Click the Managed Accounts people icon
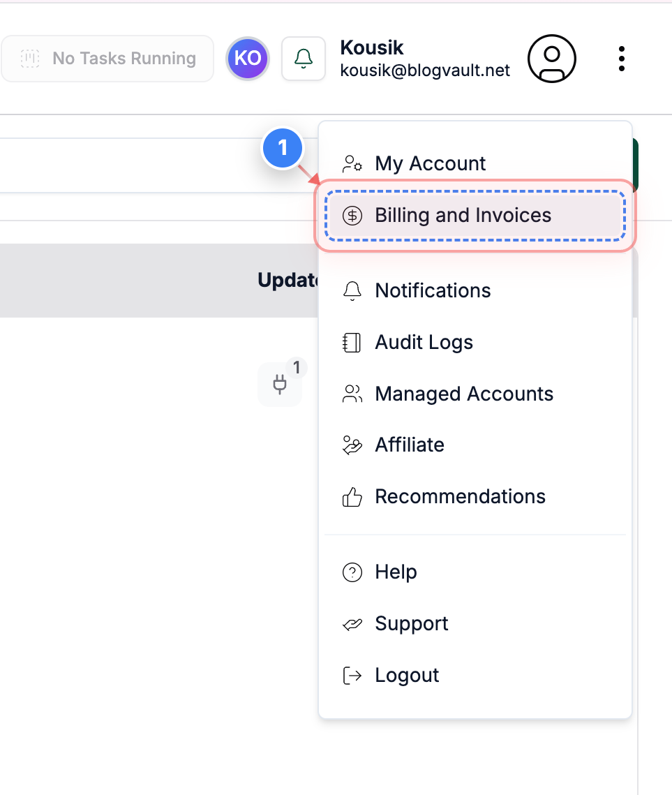The width and height of the screenshot is (672, 795). [352, 394]
